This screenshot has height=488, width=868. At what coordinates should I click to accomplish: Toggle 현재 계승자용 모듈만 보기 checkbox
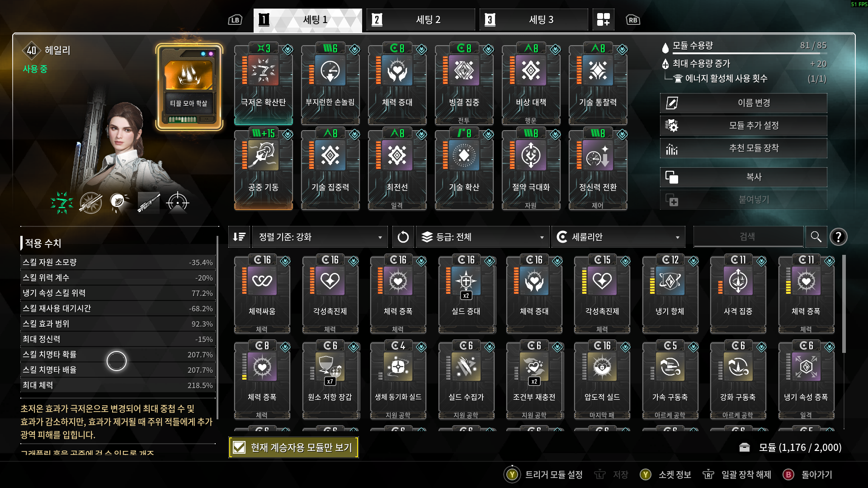click(239, 447)
